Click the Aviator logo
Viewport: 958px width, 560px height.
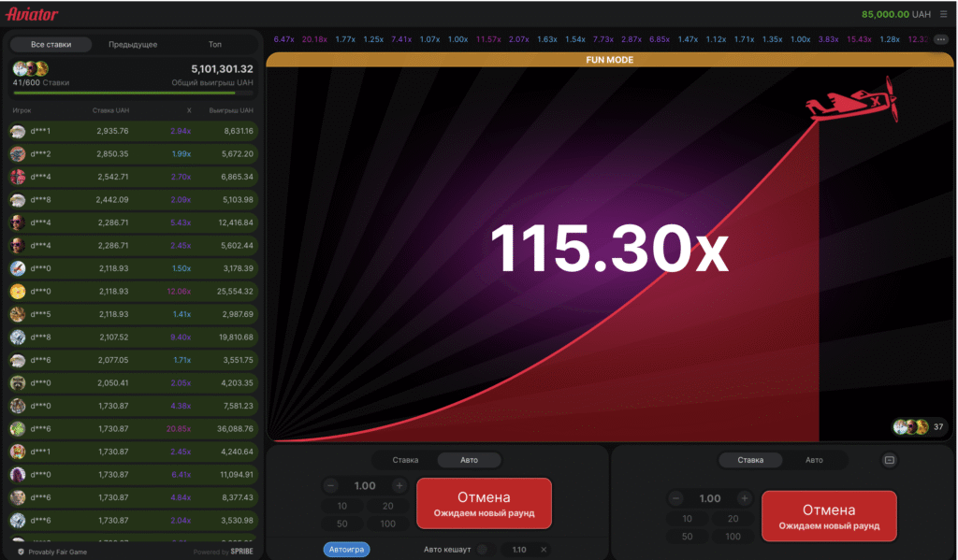coord(32,14)
